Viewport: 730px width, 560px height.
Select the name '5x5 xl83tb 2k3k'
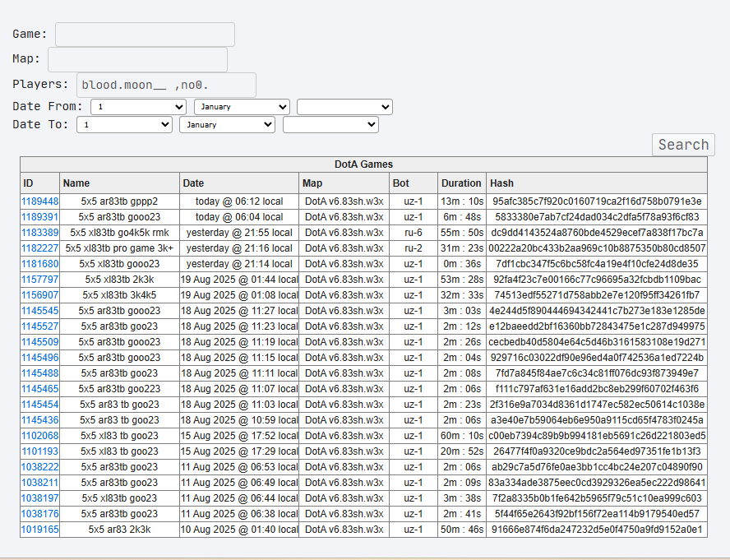120,280
